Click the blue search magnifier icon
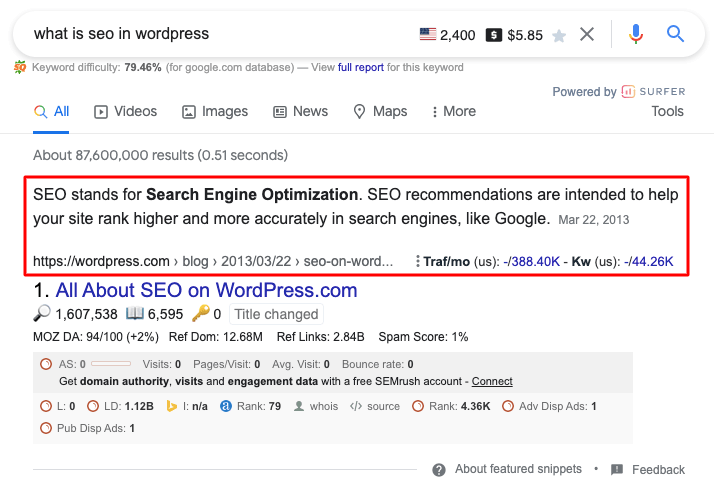The width and height of the screenshot is (714, 495). coord(675,34)
